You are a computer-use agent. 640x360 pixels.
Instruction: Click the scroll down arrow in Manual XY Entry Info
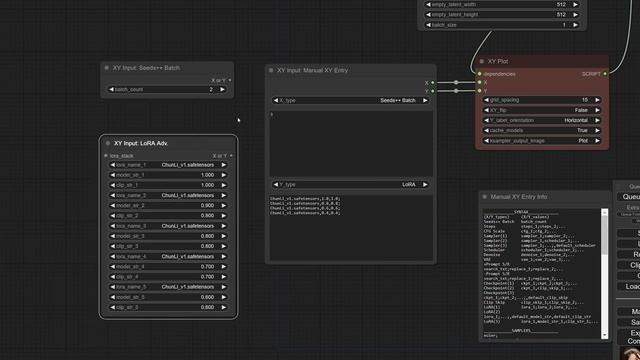coord(604,335)
